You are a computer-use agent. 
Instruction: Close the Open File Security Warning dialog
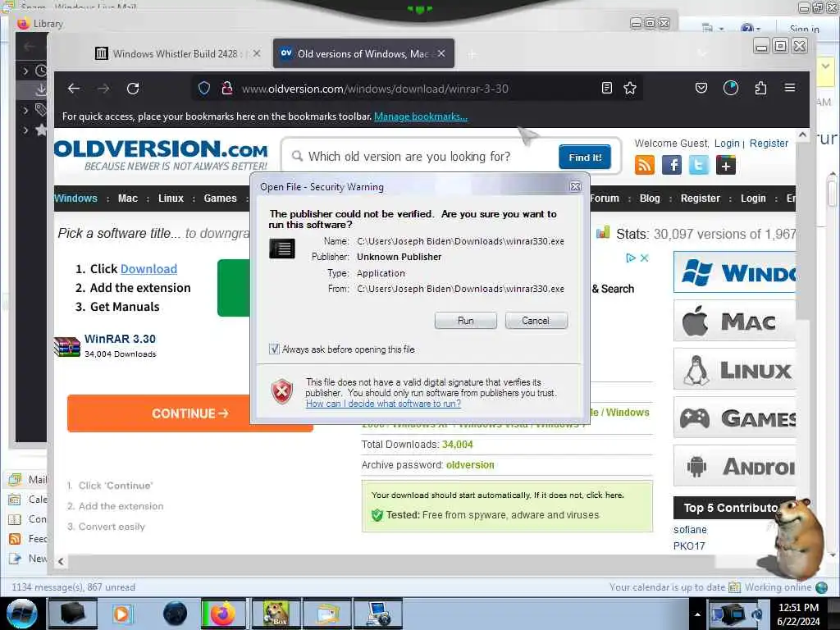[x=575, y=186]
